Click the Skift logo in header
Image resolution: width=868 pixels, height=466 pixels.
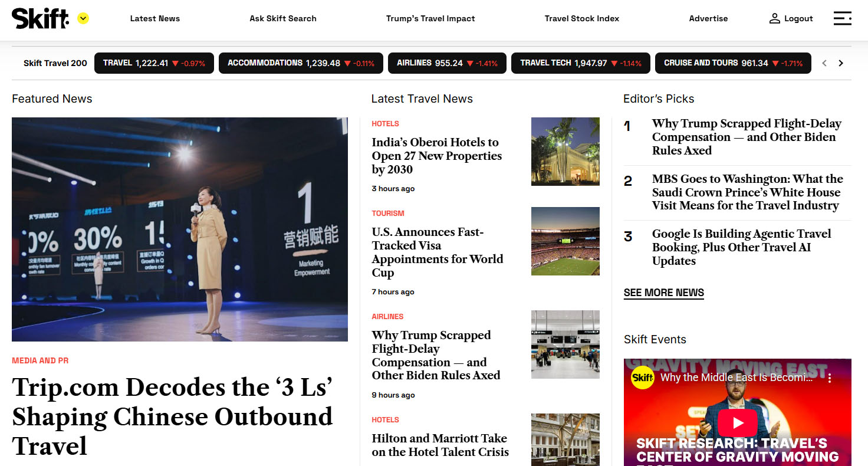click(x=40, y=18)
